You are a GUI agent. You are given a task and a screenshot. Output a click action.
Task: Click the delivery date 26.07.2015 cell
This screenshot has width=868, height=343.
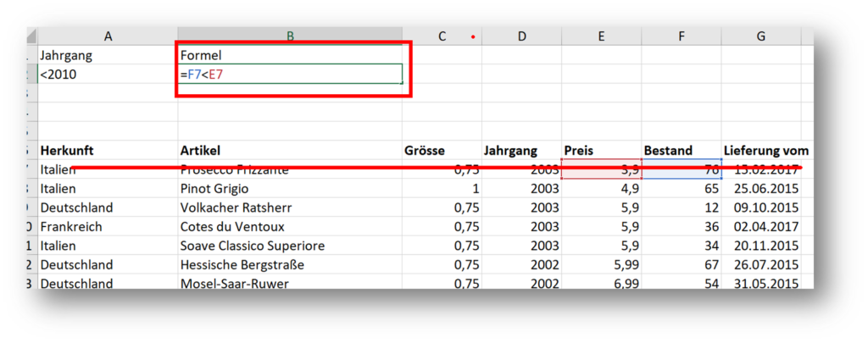click(765, 265)
